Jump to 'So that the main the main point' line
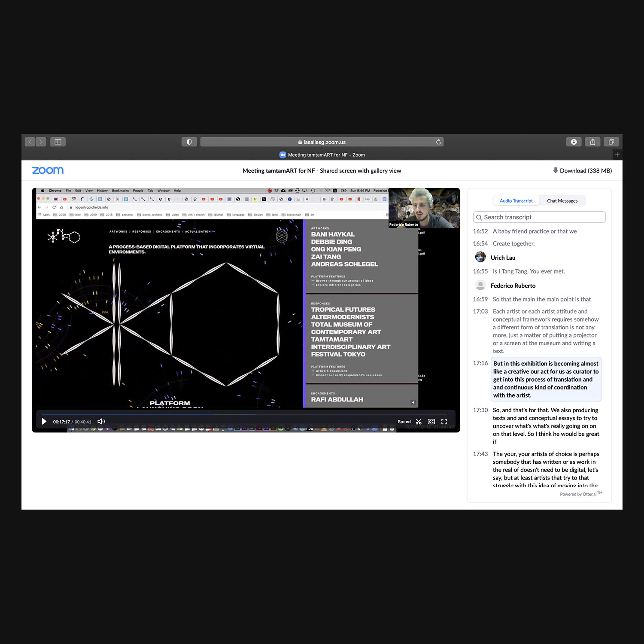644x644 pixels. click(x=541, y=299)
